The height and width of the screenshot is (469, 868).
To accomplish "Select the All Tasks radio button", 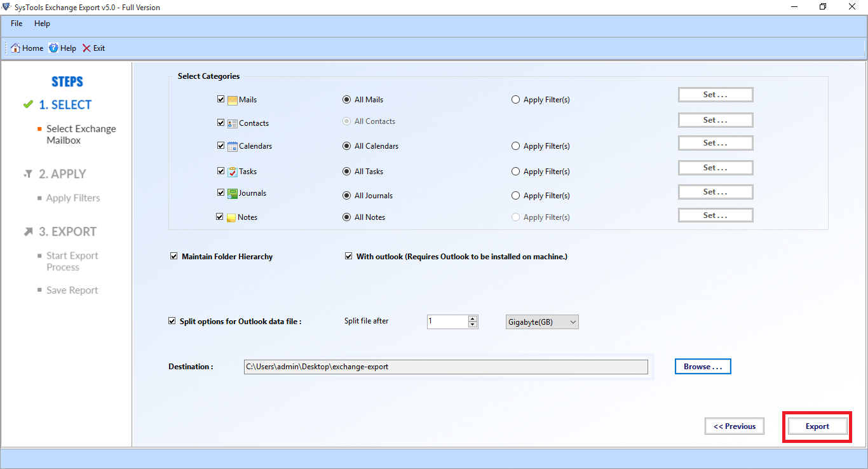I will click(x=346, y=172).
